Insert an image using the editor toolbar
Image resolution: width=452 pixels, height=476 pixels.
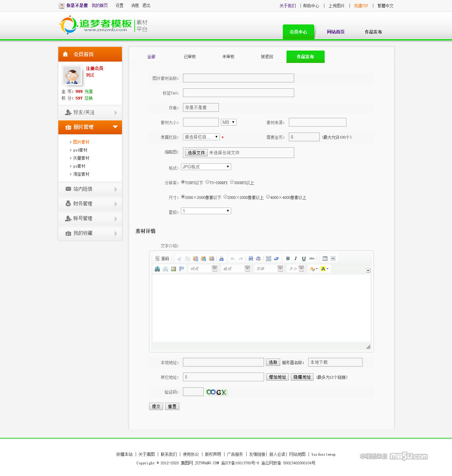pyautogui.click(x=174, y=269)
